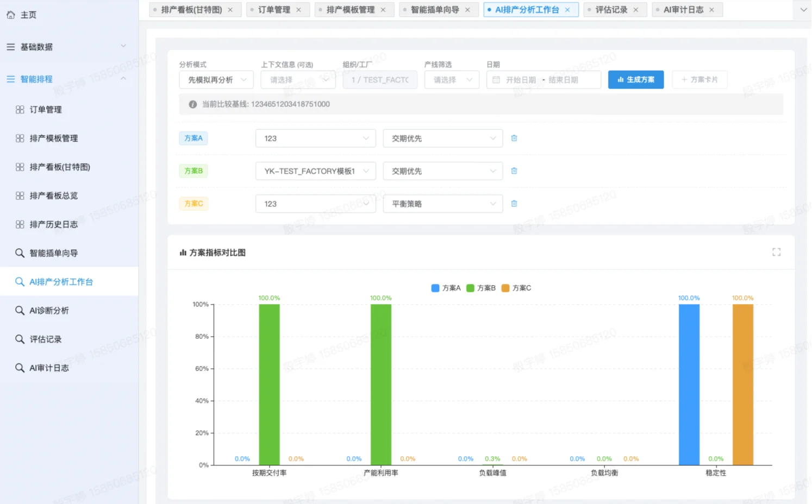The height and width of the screenshot is (504, 812).
Task: Close the AI审计日志 tab
Action: [x=711, y=10]
